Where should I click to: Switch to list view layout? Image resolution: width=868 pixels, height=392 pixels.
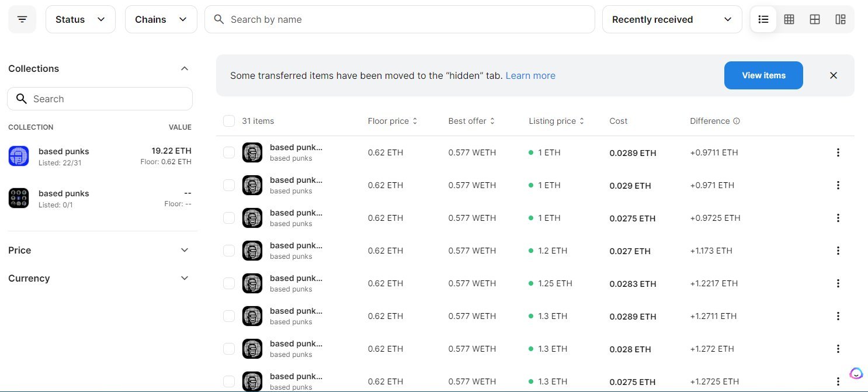click(763, 19)
